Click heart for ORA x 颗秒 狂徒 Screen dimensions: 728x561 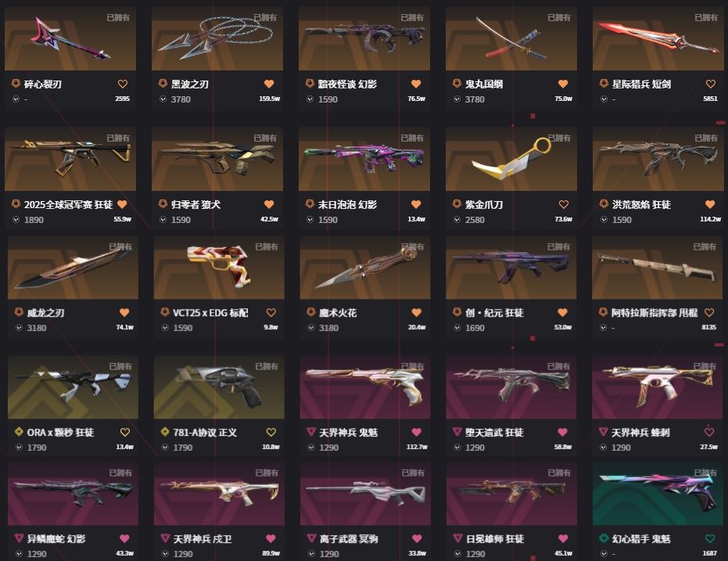(125, 433)
